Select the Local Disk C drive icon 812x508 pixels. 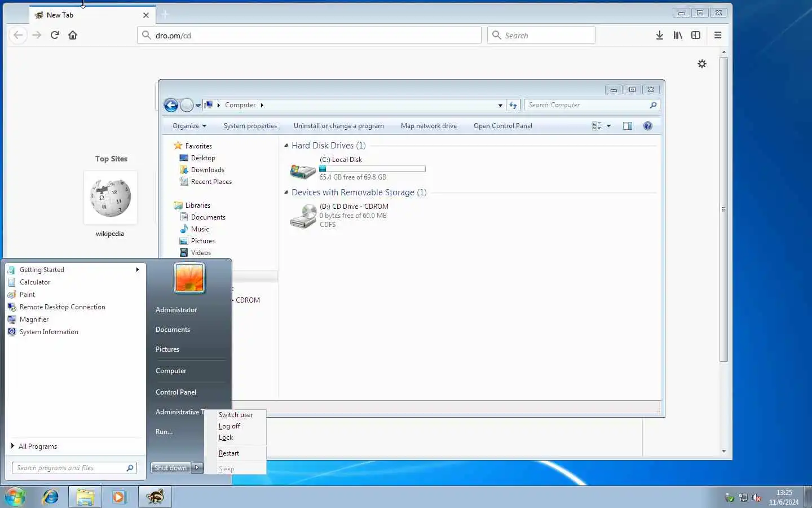tap(303, 170)
